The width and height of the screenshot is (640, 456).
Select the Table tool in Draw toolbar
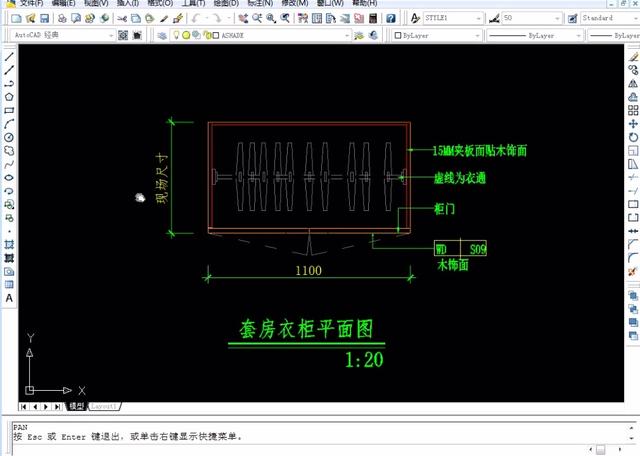[x=9, y=285]
